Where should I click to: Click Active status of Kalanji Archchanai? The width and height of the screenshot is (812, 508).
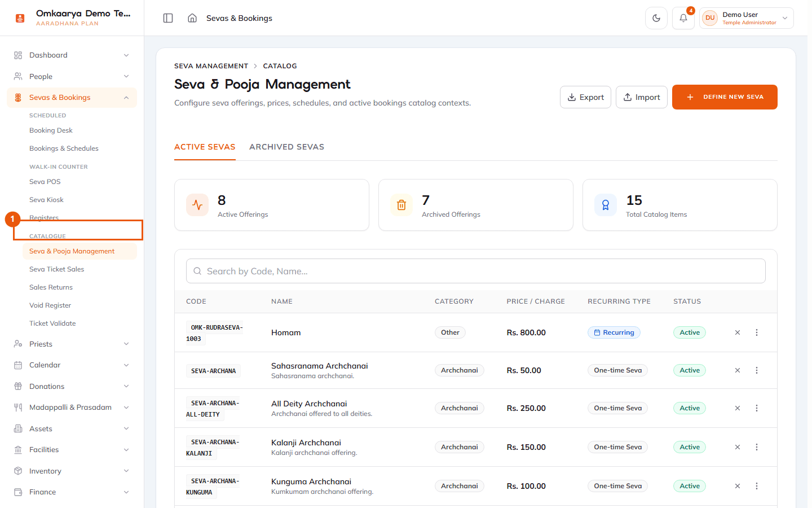[690, 447]
